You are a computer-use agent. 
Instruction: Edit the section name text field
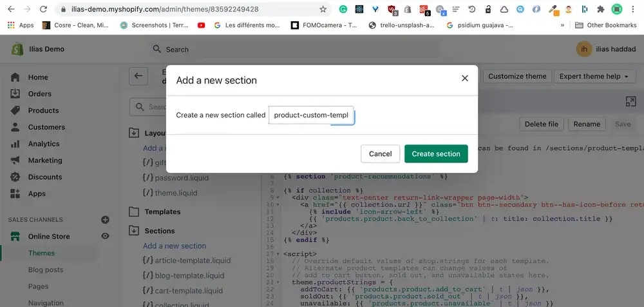tap(311, 115)
